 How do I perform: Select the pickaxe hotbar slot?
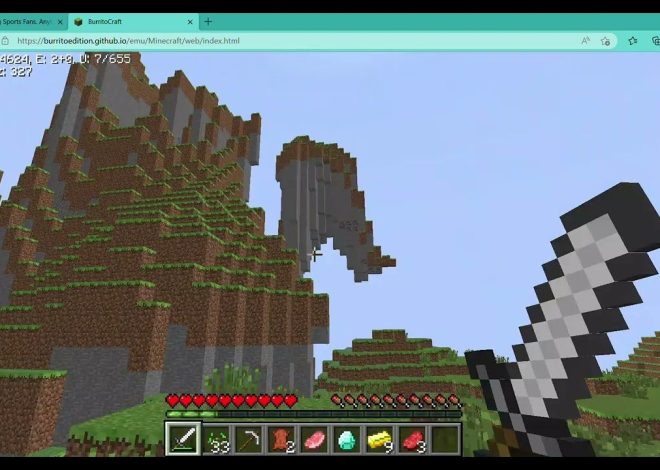coord(249,439)
